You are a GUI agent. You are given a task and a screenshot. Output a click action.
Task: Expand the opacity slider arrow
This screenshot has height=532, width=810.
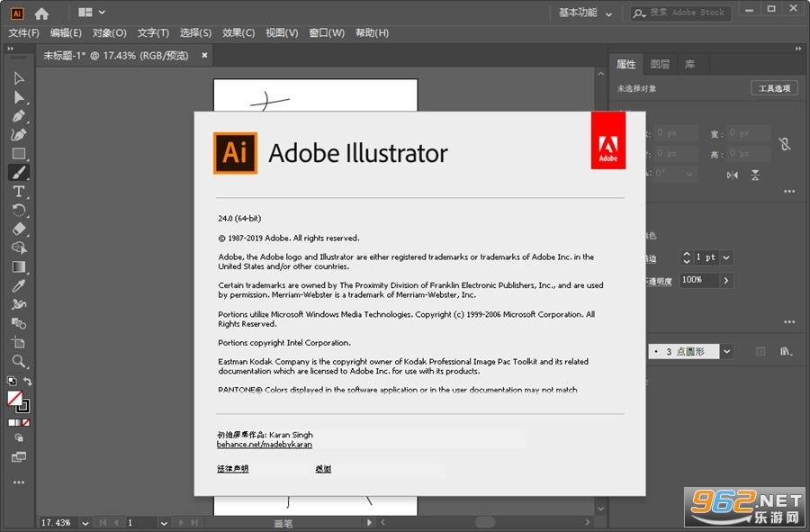tap(726, 281)
